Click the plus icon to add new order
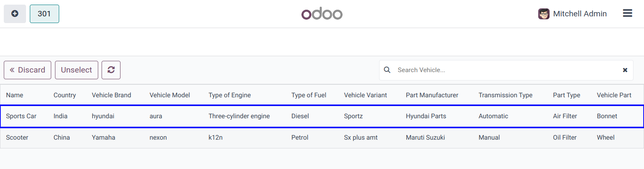The width and height of the screenshot is (644, 169). coord(15,14)
